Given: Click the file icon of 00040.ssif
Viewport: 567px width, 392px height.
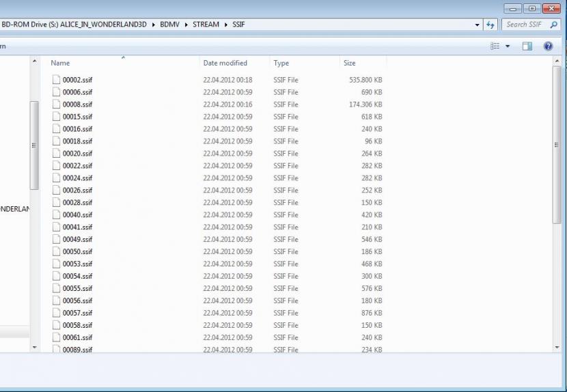Looking at the screenshot, I should click(56, 215).
